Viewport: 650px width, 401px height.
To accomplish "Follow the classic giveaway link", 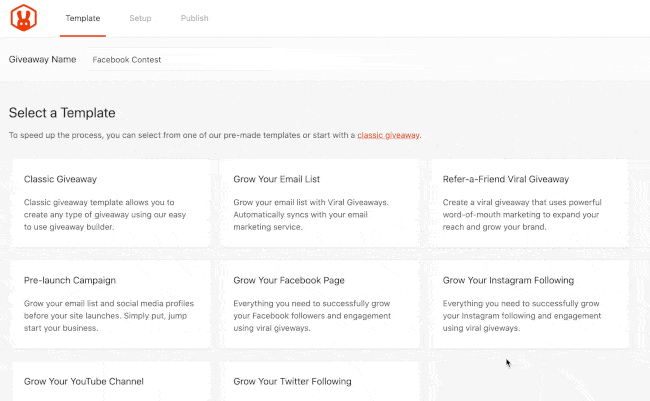I will [x=388, y=135].
